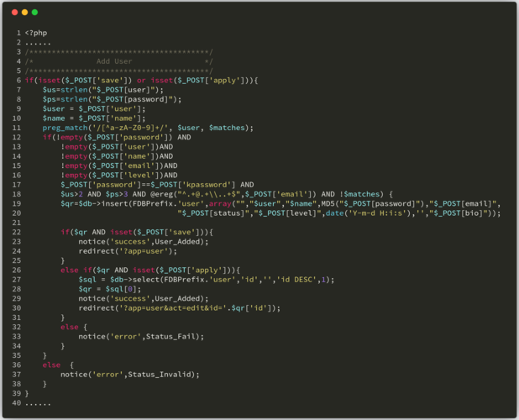Click the 'else {' on line 32
The width and height of the screenshot is (519, 420).
(74, 327)
